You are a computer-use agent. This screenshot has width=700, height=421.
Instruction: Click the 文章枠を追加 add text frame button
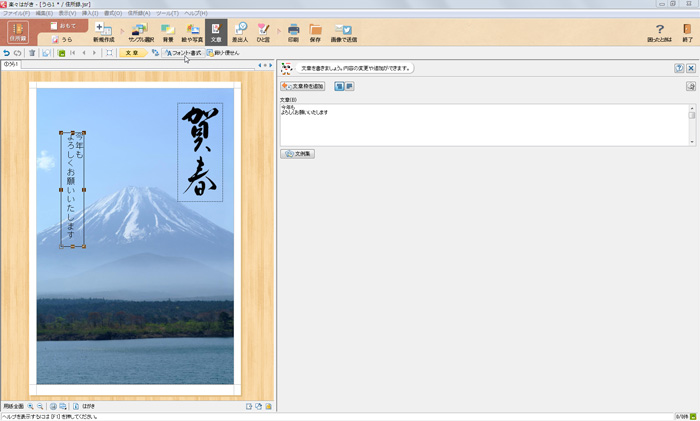[x=303, y=87]
